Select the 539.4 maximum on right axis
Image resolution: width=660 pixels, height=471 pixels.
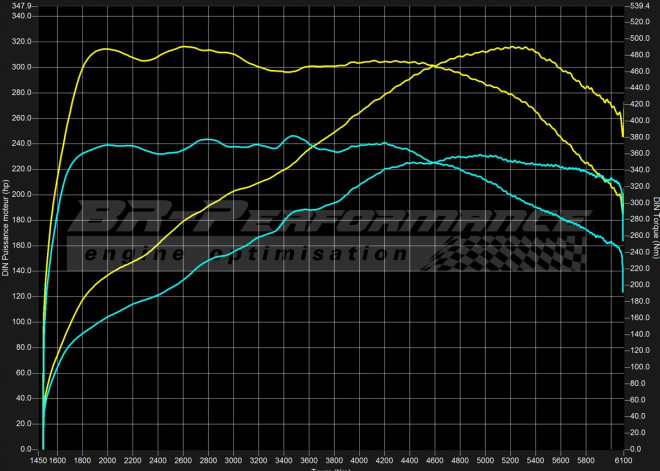(x=640, y=6)
